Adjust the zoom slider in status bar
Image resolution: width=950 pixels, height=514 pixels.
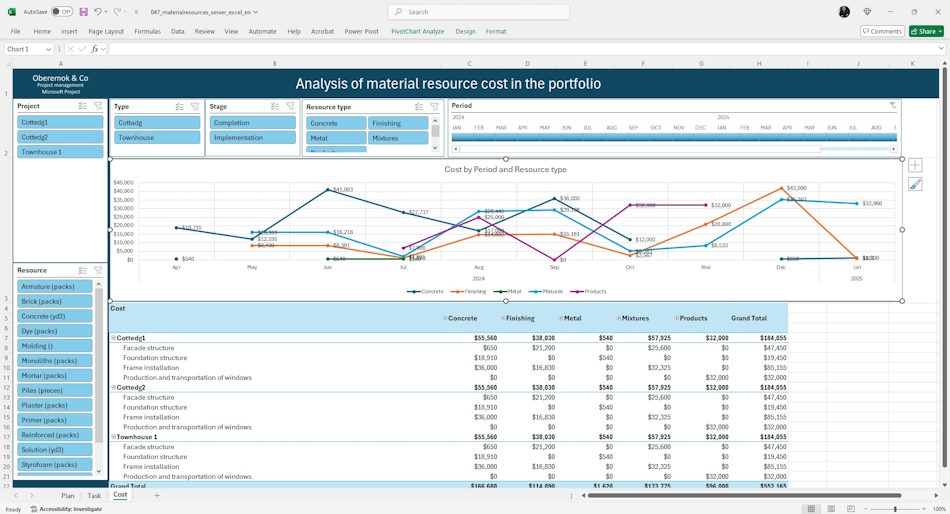click(x=895, y=509)
